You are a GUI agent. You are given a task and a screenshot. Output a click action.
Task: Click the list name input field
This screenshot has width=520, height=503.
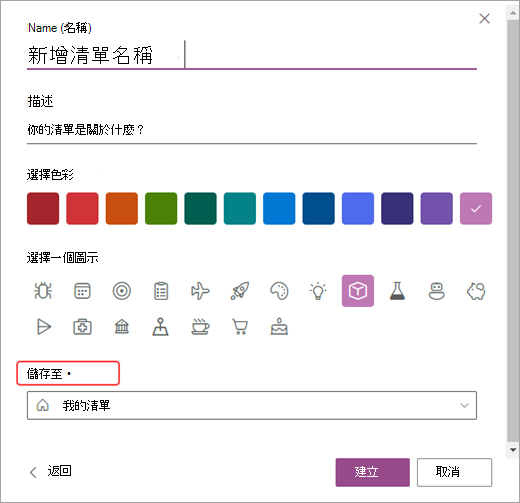[x=252, y=55]
